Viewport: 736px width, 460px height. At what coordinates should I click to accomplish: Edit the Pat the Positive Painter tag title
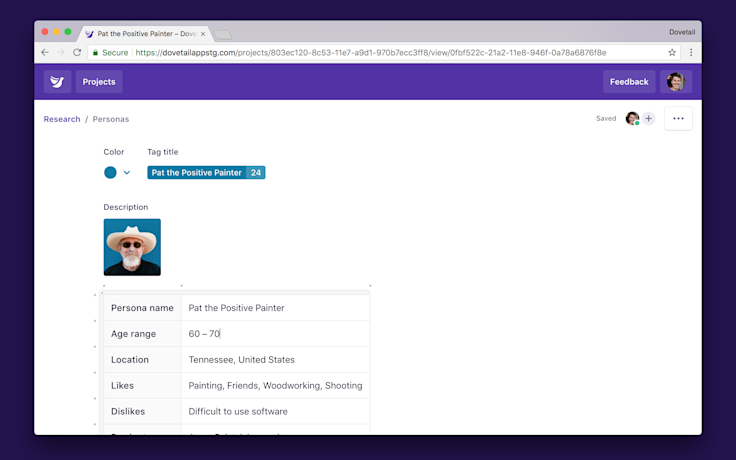pyautogui.click(x=197, y=173)
